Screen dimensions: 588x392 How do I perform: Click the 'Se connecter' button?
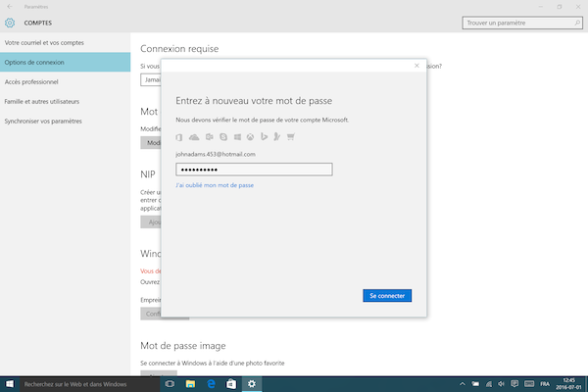coord(387,296)
